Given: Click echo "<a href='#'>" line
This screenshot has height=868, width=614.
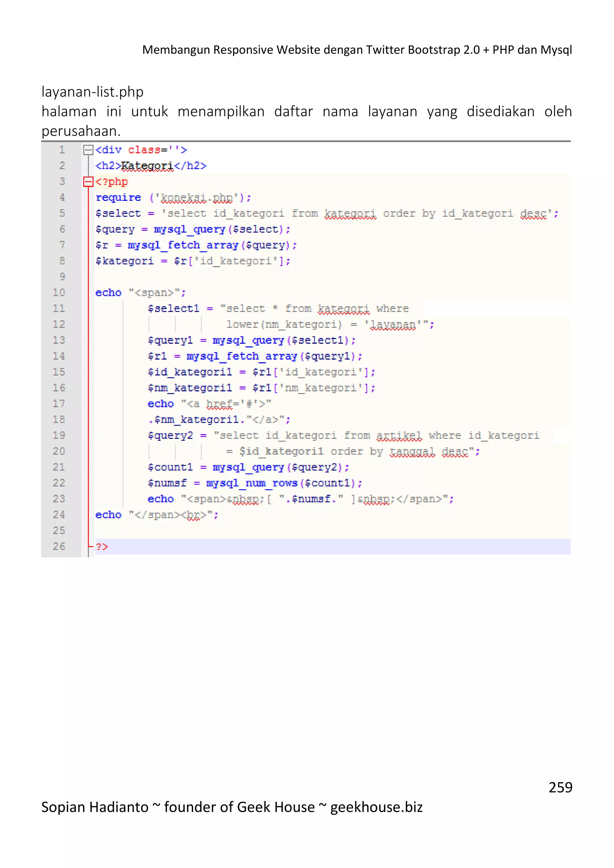Looking at the screenshot, I should pos(210,404).
